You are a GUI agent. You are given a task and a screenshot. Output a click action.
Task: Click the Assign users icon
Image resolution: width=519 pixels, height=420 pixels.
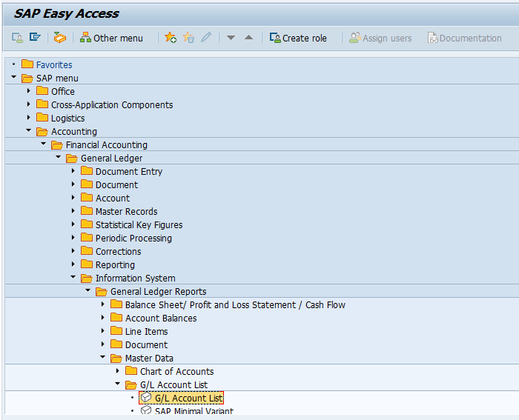click(x=355, y=38)
